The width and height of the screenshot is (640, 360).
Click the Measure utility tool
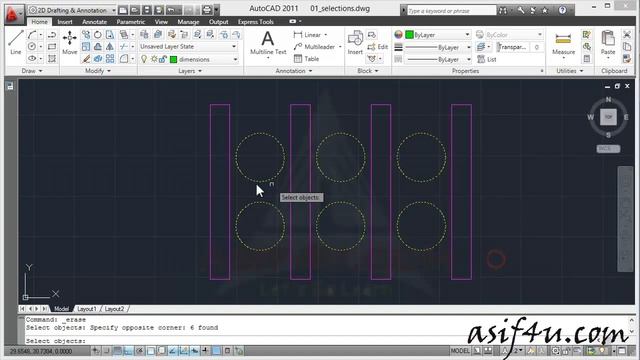point(563,43)
